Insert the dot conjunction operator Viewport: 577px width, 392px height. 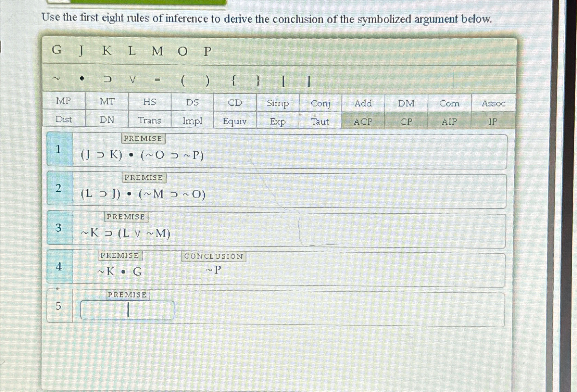point(81,78)
